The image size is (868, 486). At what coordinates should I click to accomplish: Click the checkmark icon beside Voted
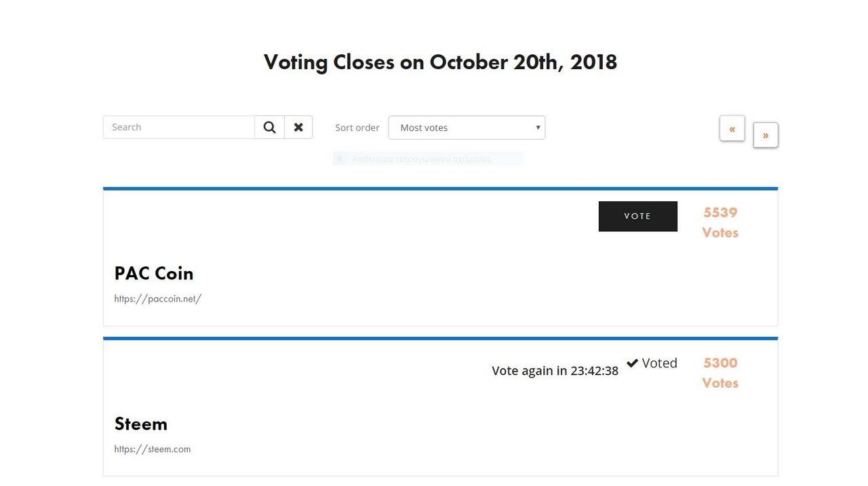click(x=632, y=363)
